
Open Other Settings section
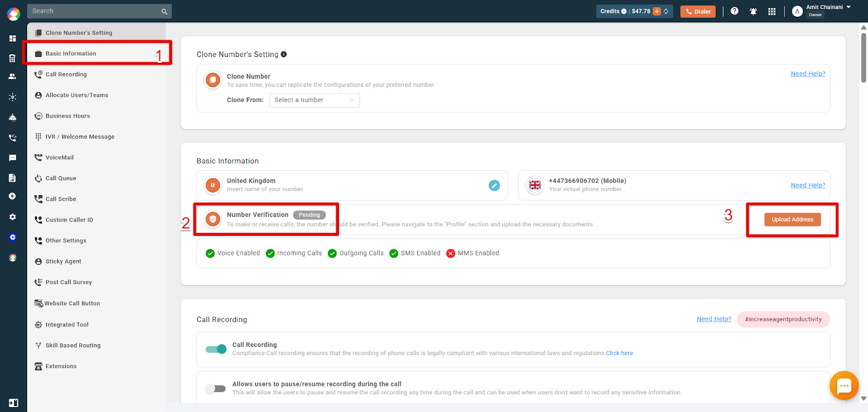pyautogui.click(x=97, y=241)
